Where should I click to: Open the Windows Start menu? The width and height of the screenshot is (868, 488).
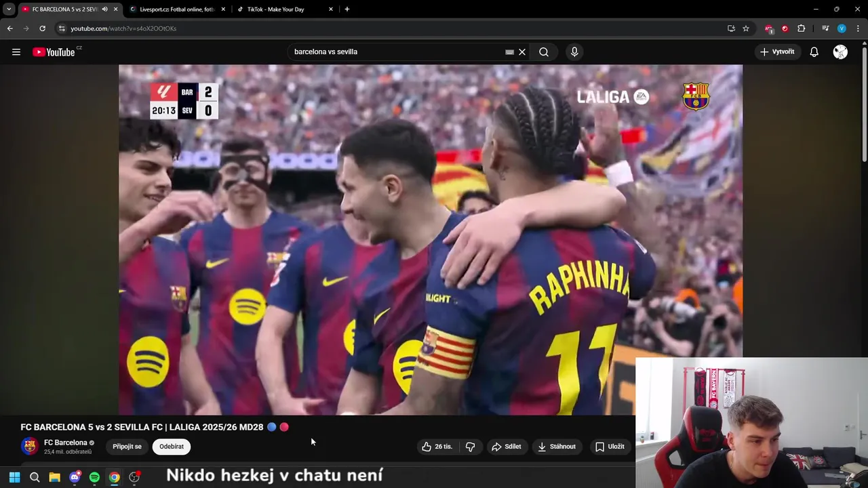click(14, 477)
